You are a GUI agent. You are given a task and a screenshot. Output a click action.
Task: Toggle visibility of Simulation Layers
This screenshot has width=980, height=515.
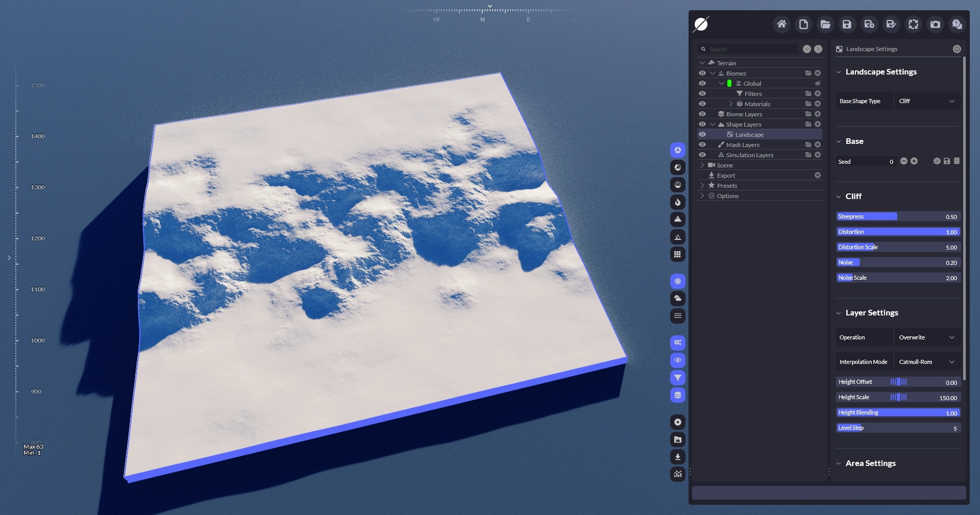702,155
